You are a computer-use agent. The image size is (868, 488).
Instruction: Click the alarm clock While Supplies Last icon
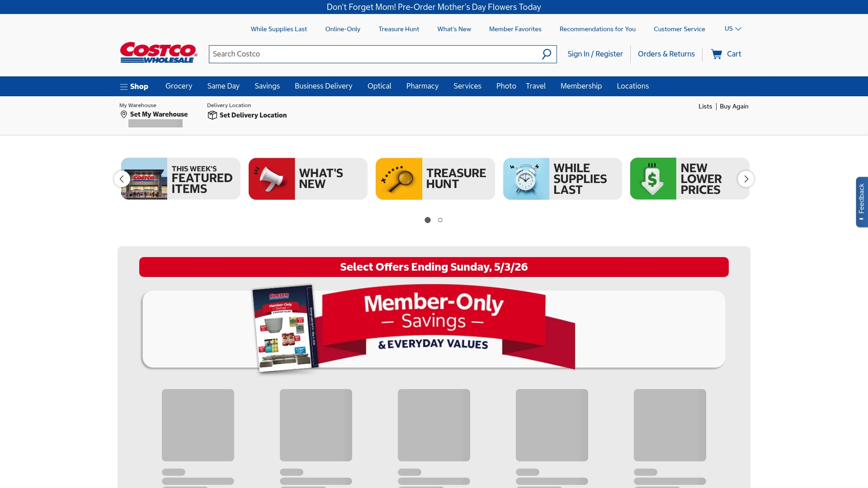pos(526,179)
